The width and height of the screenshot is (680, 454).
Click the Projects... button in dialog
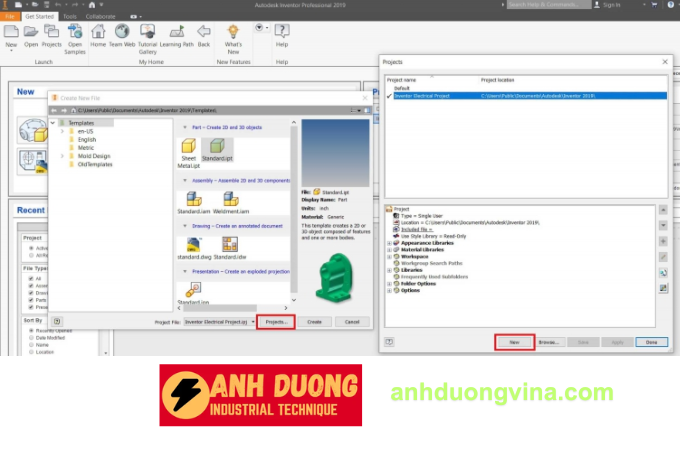pos(275,322)
